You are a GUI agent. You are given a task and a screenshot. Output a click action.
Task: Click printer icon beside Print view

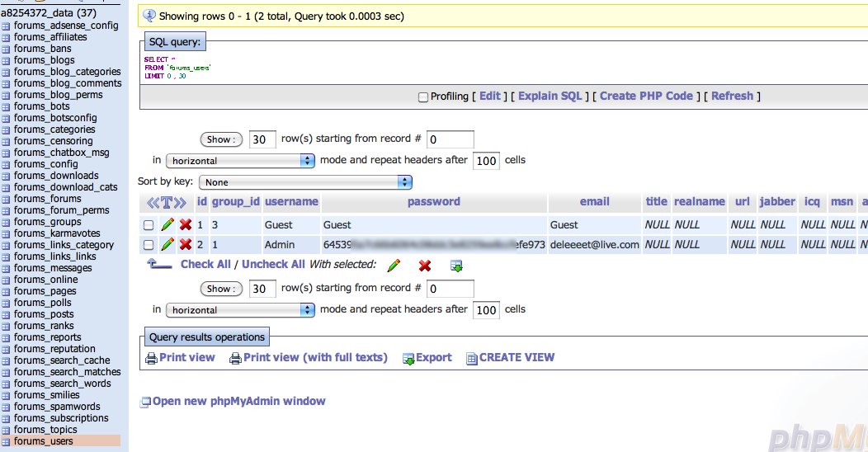(x=151, y=359)
